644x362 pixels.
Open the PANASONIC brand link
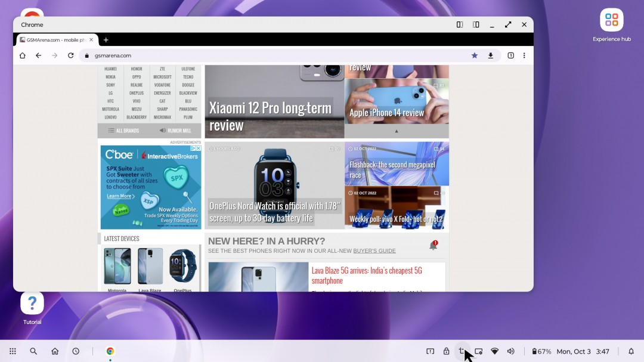click(188, 109)
